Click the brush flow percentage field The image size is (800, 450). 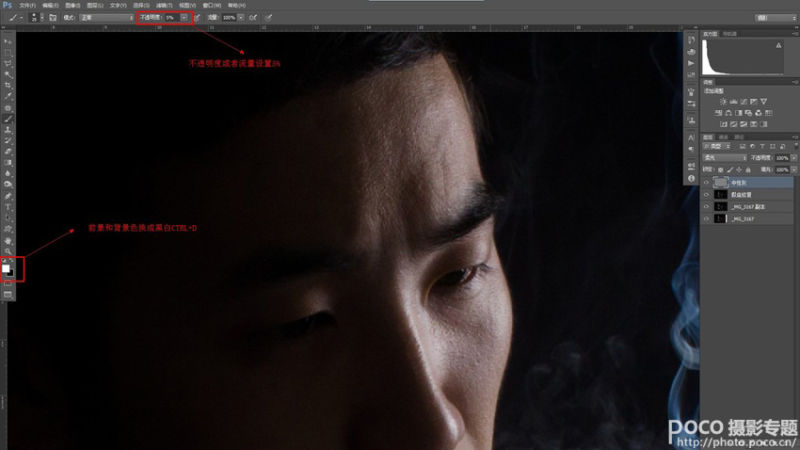point(229,18)
